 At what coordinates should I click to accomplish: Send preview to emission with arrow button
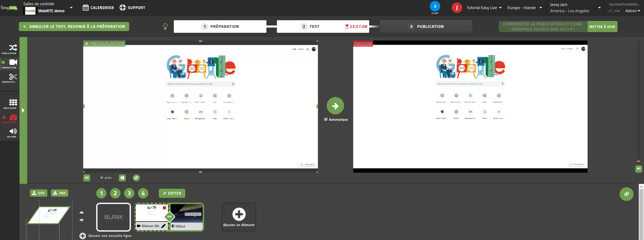[x=335, y=106]
